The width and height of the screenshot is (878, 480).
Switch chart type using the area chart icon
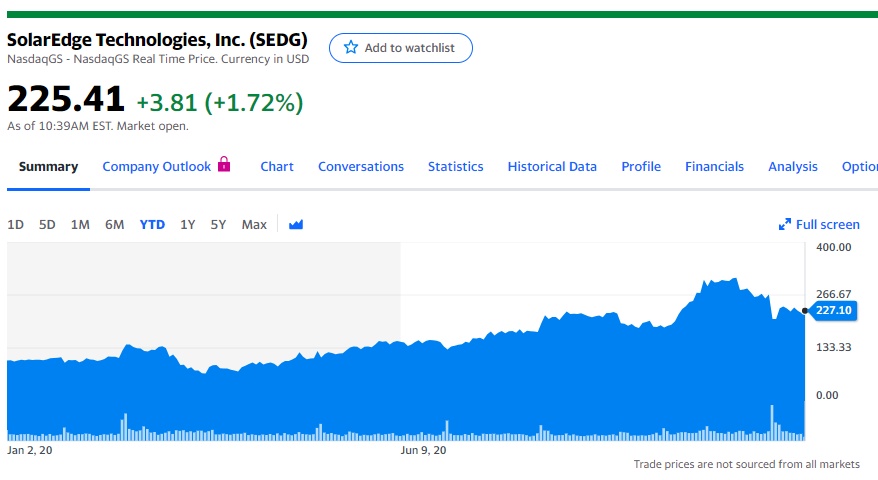tap(296, 225)
